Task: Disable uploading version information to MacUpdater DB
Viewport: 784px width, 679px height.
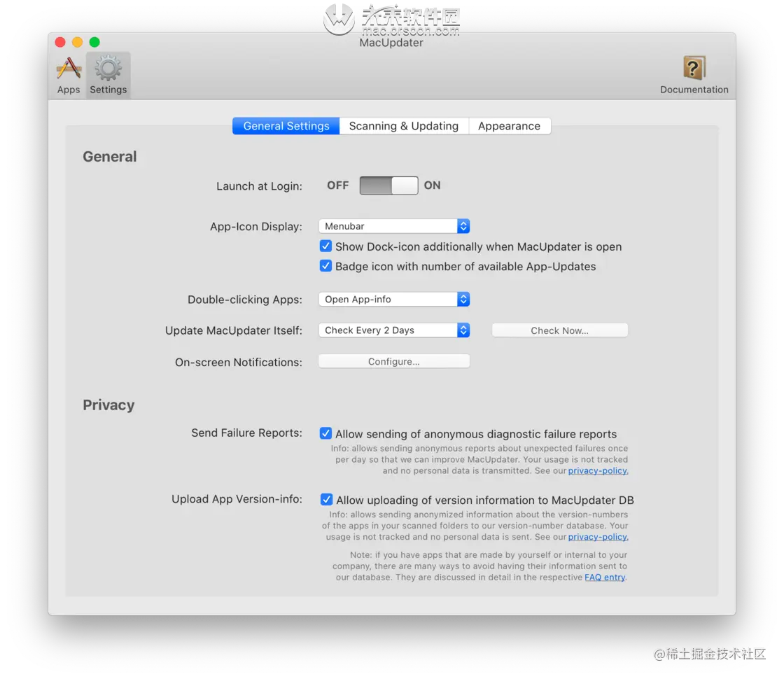Action: [x=326, y=499]
